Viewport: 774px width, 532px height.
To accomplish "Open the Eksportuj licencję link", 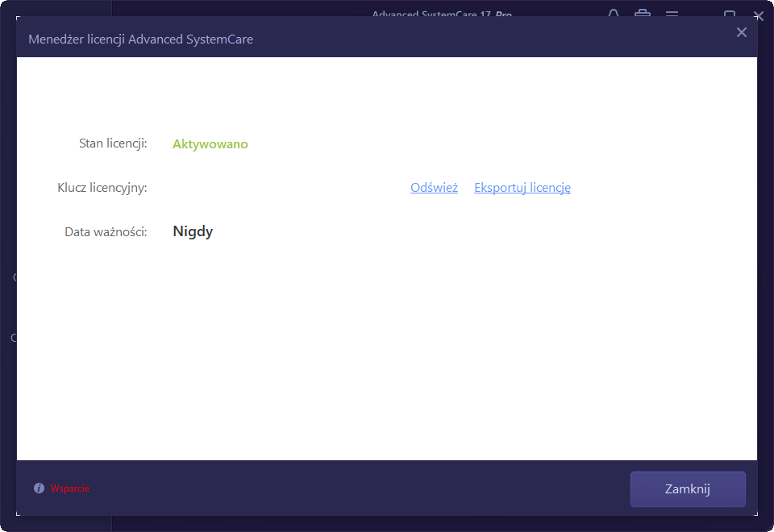I will coord(522,188).
